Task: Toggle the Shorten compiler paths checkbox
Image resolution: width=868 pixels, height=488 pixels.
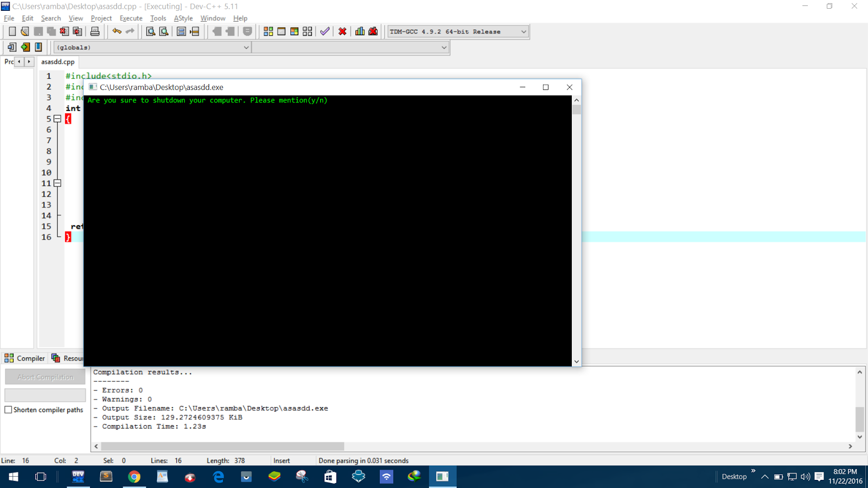Action: point(8,410)
